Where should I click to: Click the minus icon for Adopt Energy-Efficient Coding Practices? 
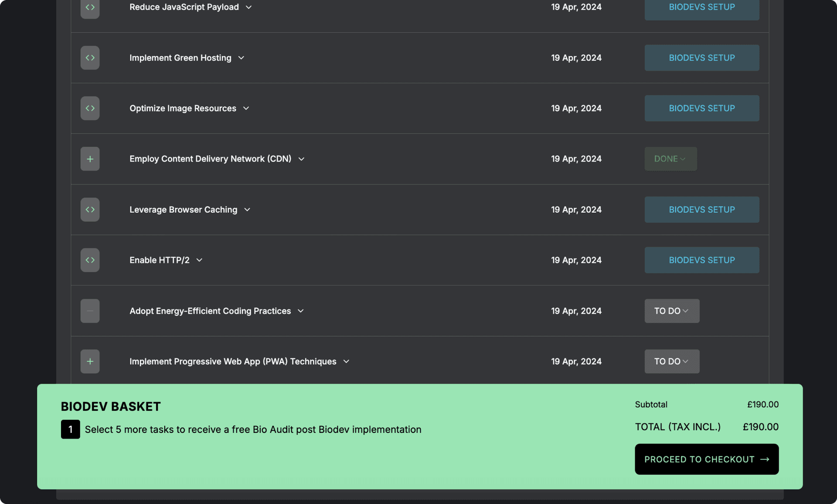(x=90, y=311)
